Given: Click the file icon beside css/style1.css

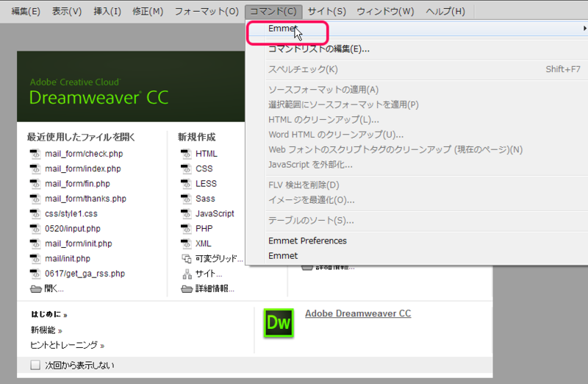Looking at the screenshot, I should (35, 214).
